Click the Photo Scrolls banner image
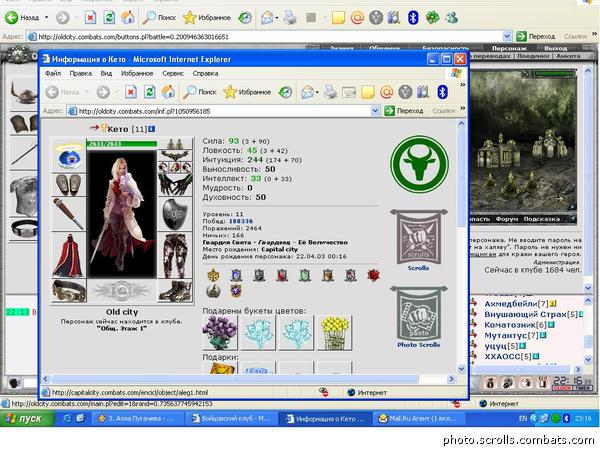Viewport: 600px width, 450px height. coord(419,313)
